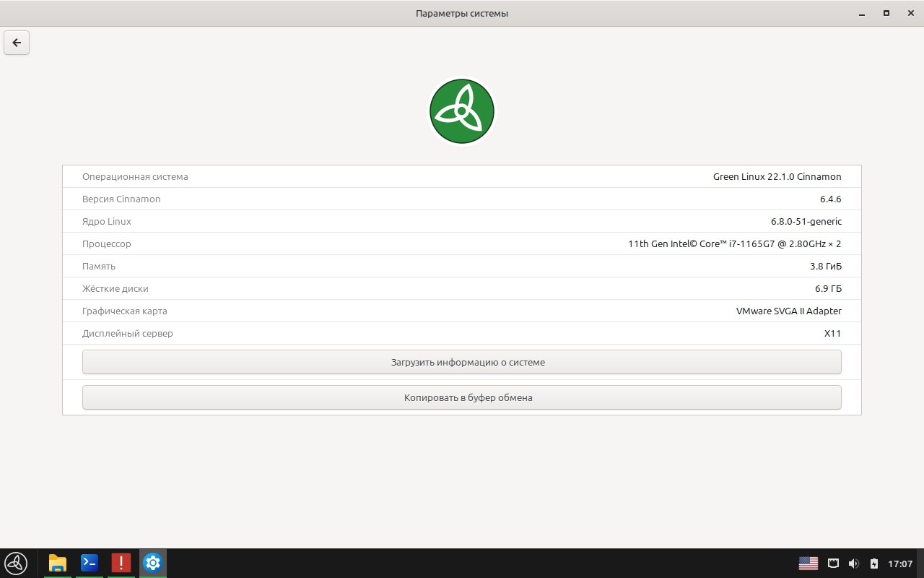Launch the file manager from taskbar

(58, 563)
